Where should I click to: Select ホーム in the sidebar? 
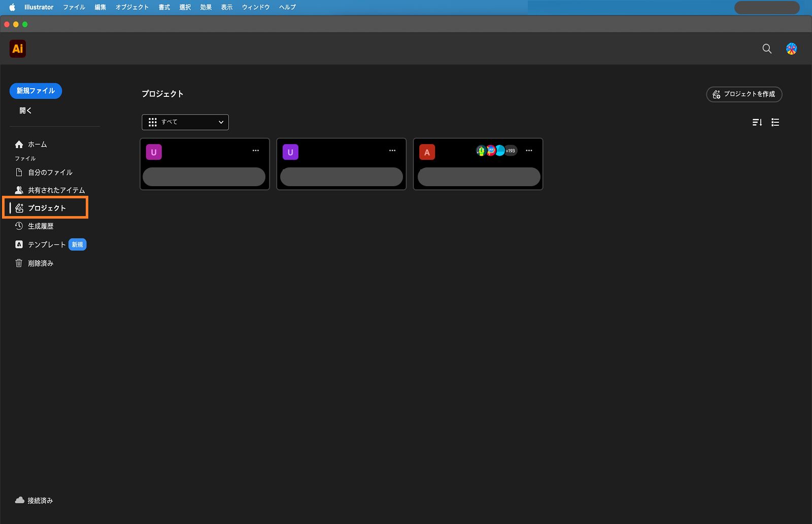pos(38,145)
